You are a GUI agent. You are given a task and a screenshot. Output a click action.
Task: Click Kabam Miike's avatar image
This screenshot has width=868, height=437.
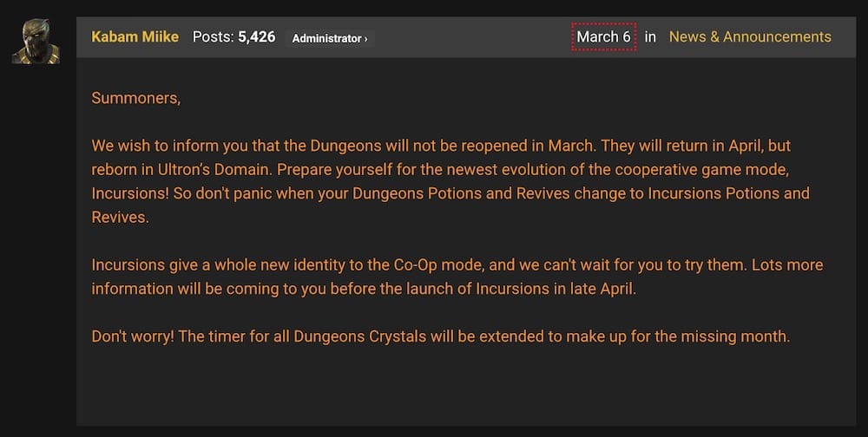36,40
